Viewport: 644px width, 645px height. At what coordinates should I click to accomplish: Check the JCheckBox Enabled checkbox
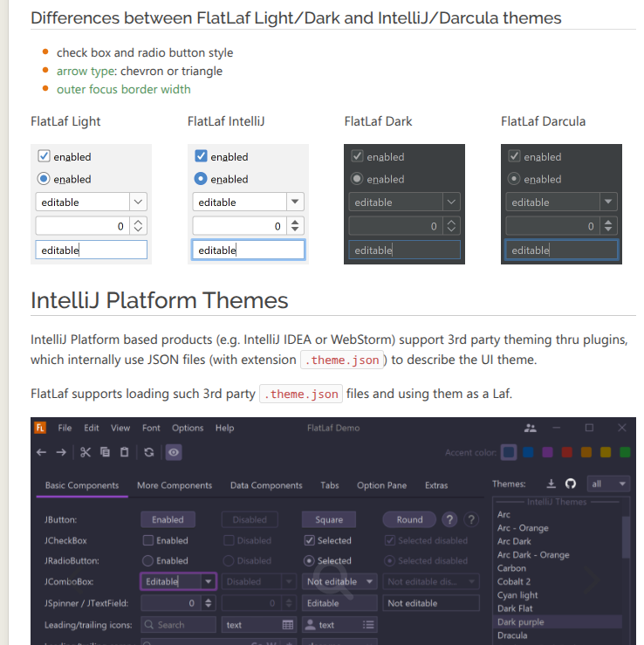(148, 540)
